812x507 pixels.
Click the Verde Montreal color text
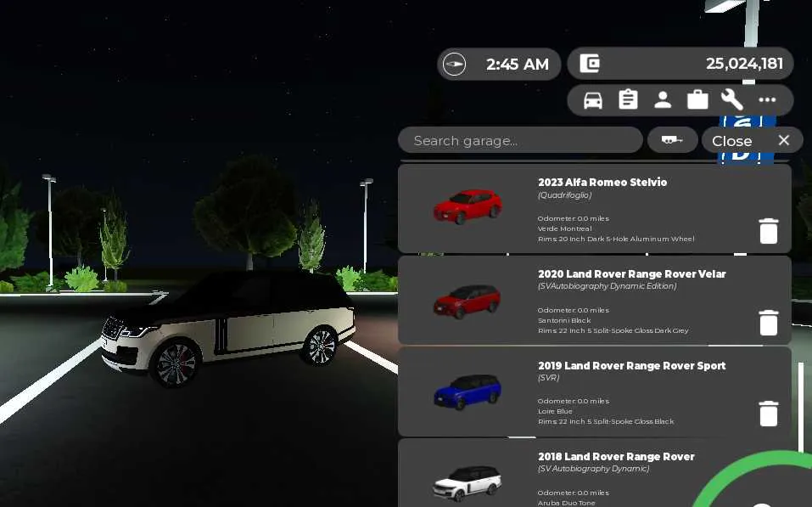(x=564, y=228)
